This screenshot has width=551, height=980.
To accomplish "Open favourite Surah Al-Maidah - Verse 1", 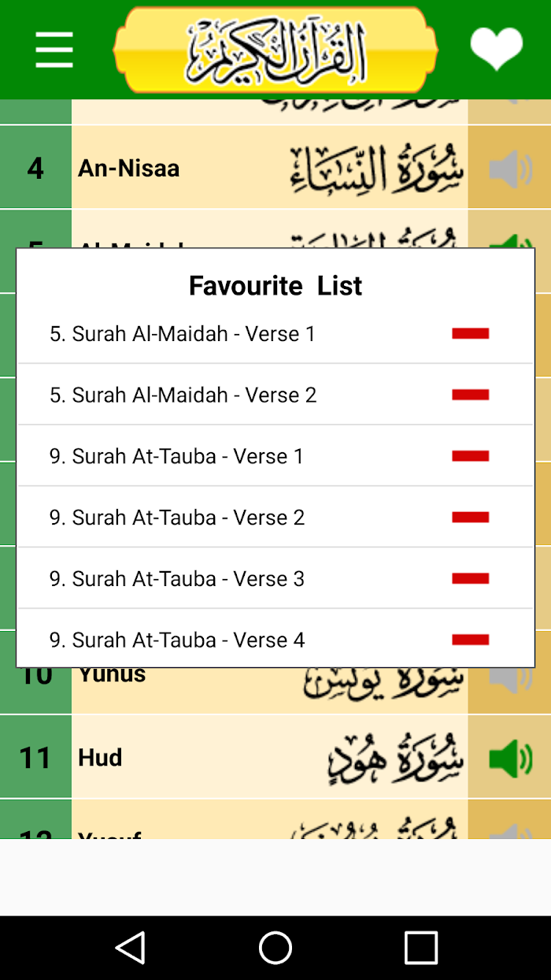I will point(183,334).
